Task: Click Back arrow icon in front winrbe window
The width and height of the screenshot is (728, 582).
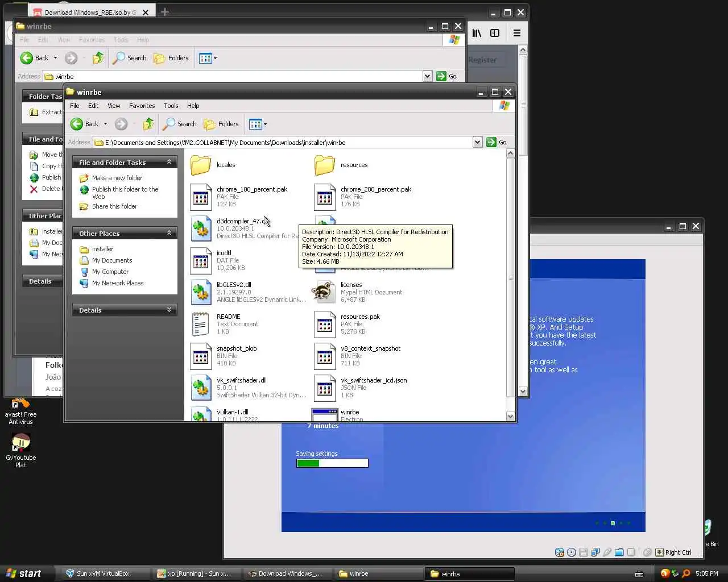Action: (77, 124)
